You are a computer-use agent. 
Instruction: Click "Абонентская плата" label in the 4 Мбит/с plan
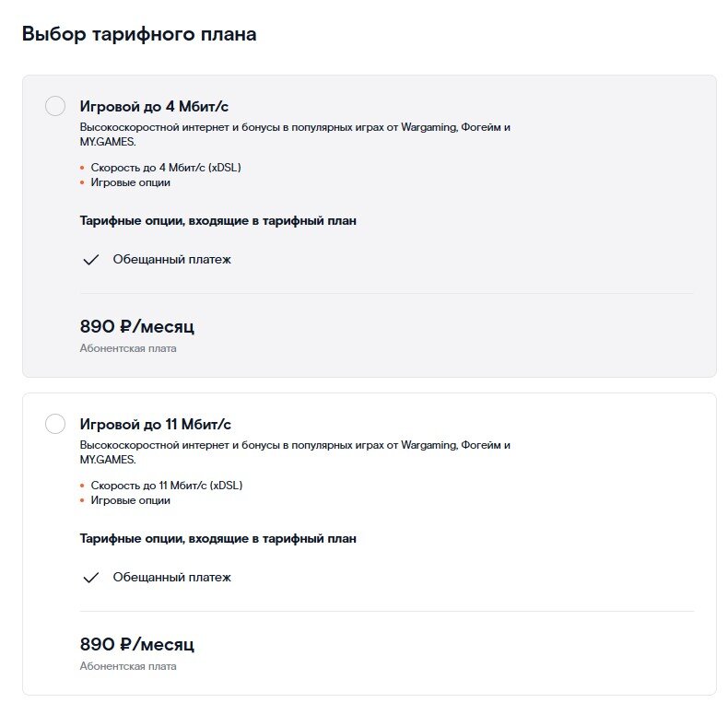coord(128,348)
